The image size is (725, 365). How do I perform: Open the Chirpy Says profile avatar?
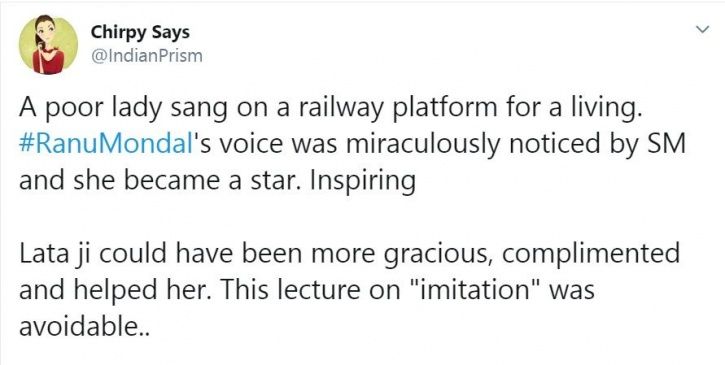pos(48,44)
